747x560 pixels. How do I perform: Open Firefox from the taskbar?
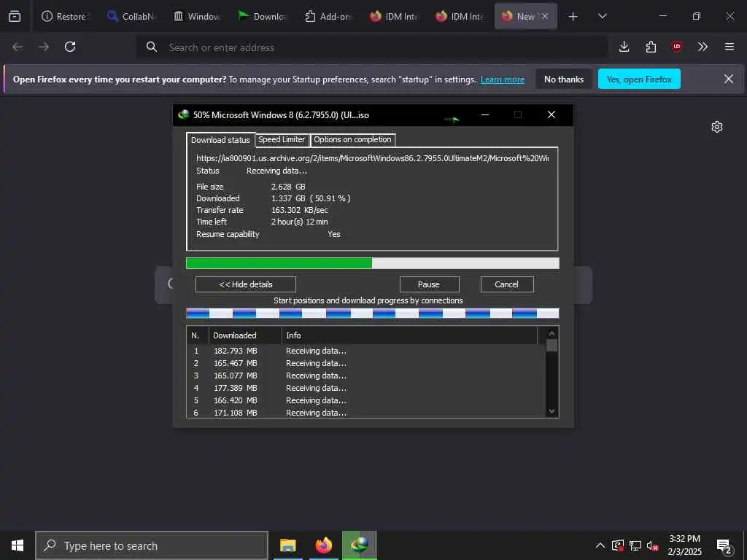[x=323, y=545]
